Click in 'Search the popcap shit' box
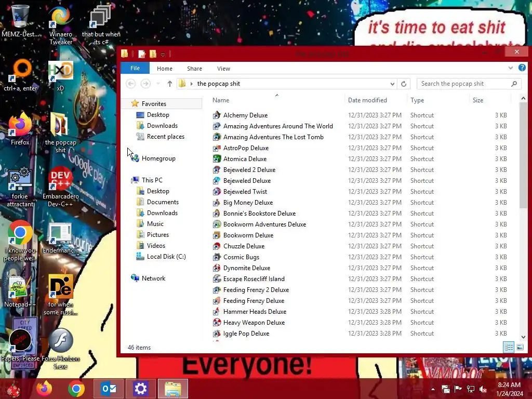Viewport: 532px width, 399px height. 468,84
